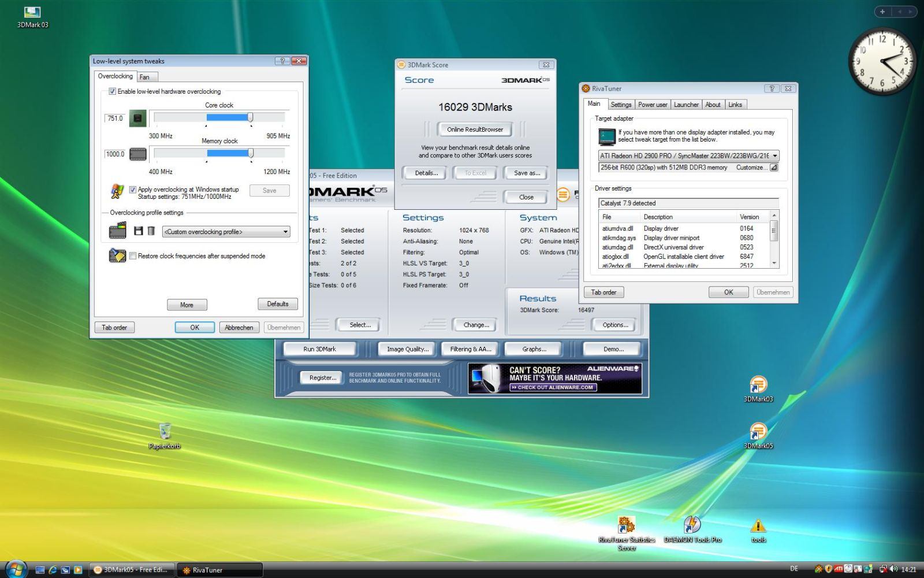
Task: Click the network connection tray icon
Action: click(883, 569)
